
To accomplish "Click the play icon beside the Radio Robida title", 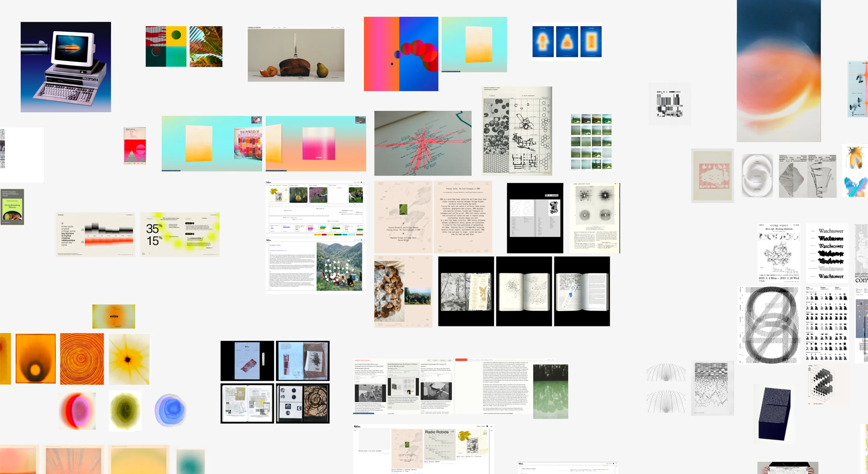I will click(488, 426).
